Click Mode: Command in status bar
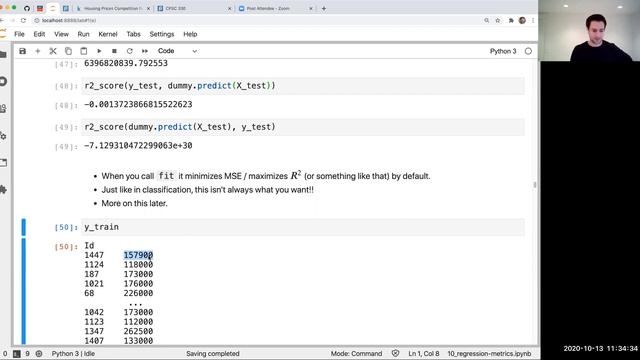The height and width of the screenshot is (360, 640). [x=356, y=353]
